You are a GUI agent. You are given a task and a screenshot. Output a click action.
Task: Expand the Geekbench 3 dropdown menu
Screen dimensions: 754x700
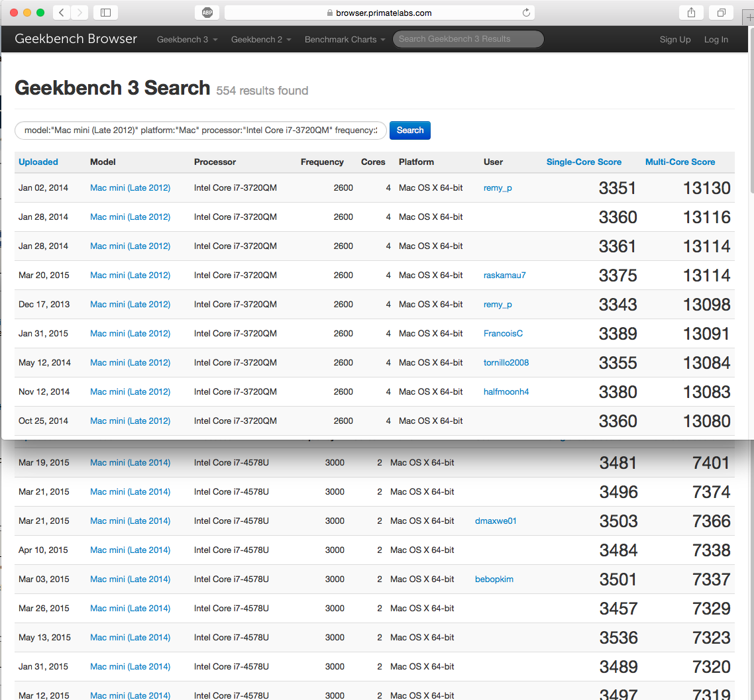coord(187,40)
